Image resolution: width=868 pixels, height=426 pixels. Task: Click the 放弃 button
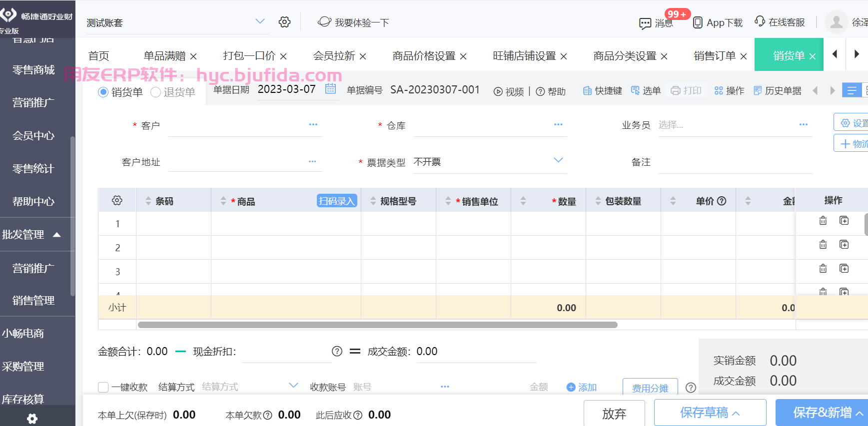614,414
